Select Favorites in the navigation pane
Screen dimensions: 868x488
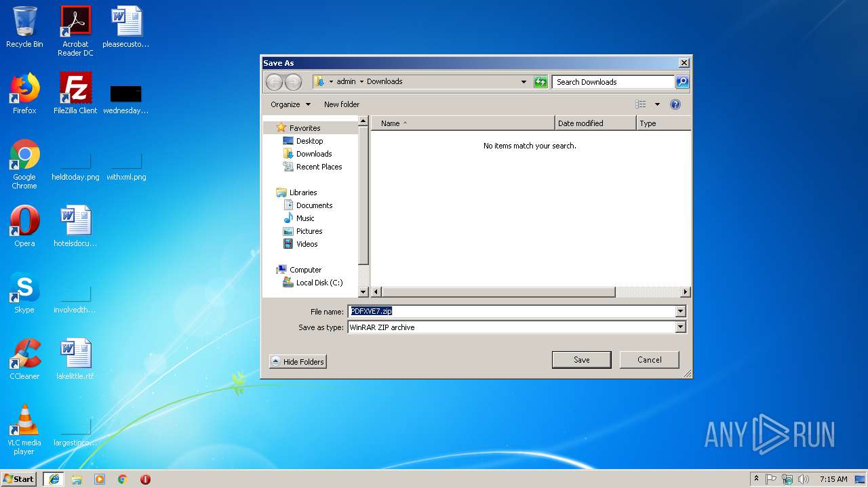coord(304,128)
